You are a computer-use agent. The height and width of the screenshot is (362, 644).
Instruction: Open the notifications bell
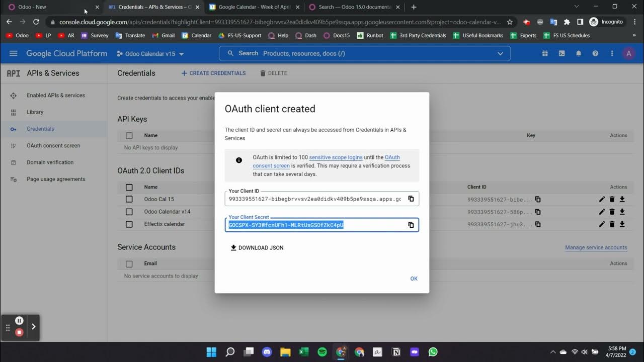point(579,53)
